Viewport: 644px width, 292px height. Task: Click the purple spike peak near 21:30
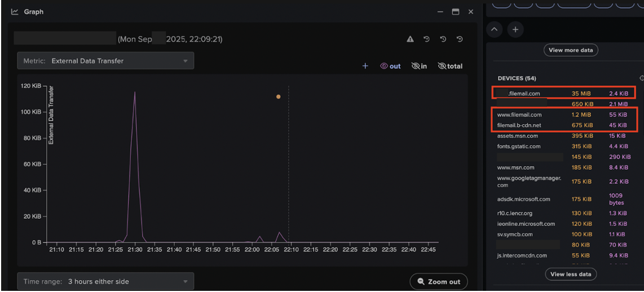135,92
